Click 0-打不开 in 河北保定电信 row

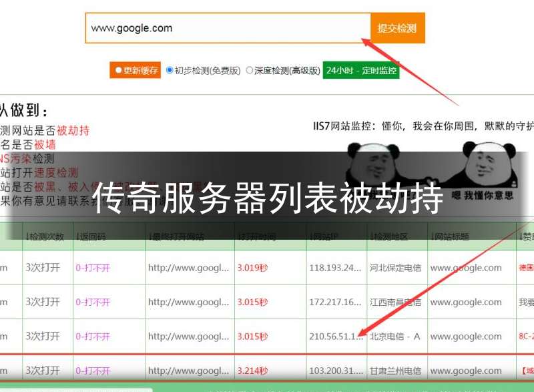[x=93, y=268]
